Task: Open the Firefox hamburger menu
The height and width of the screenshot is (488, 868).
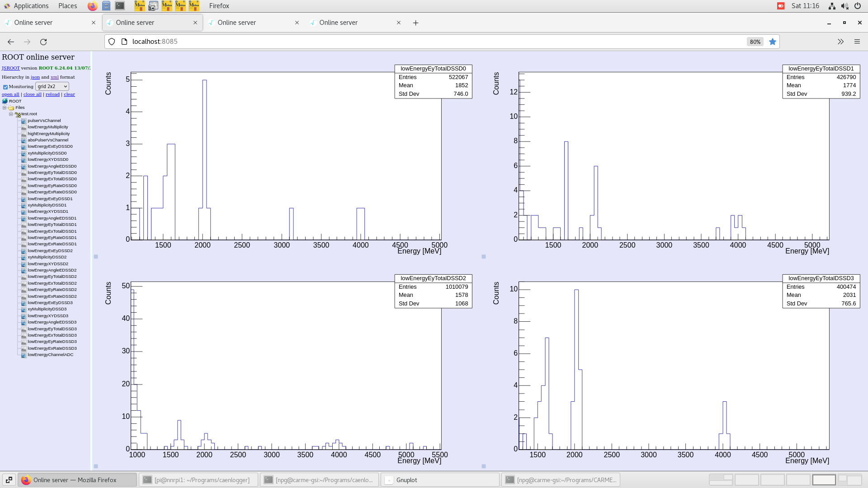Action: [x=857, y=42]
